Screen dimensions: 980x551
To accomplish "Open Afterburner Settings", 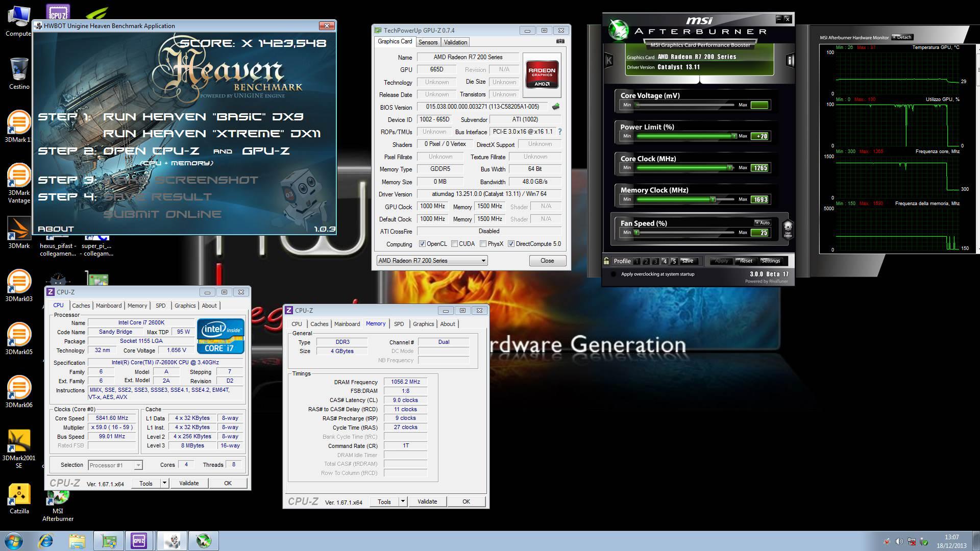I will [770, 261].
